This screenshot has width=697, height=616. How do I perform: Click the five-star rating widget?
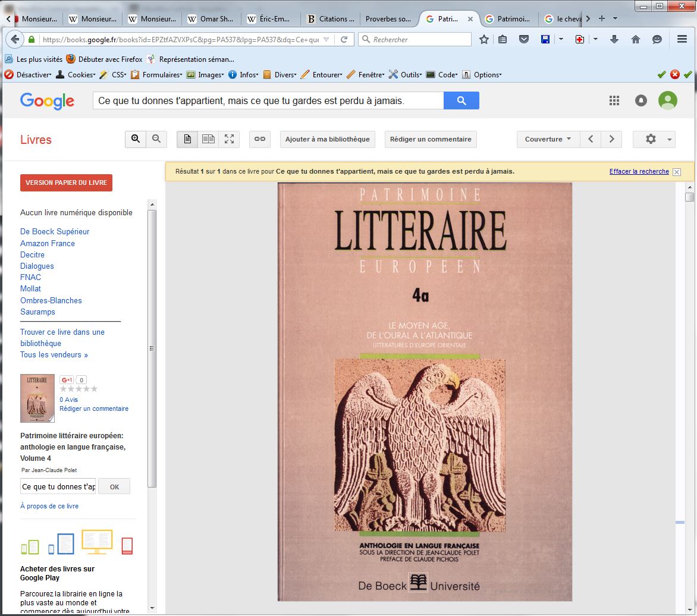[79, 389]
